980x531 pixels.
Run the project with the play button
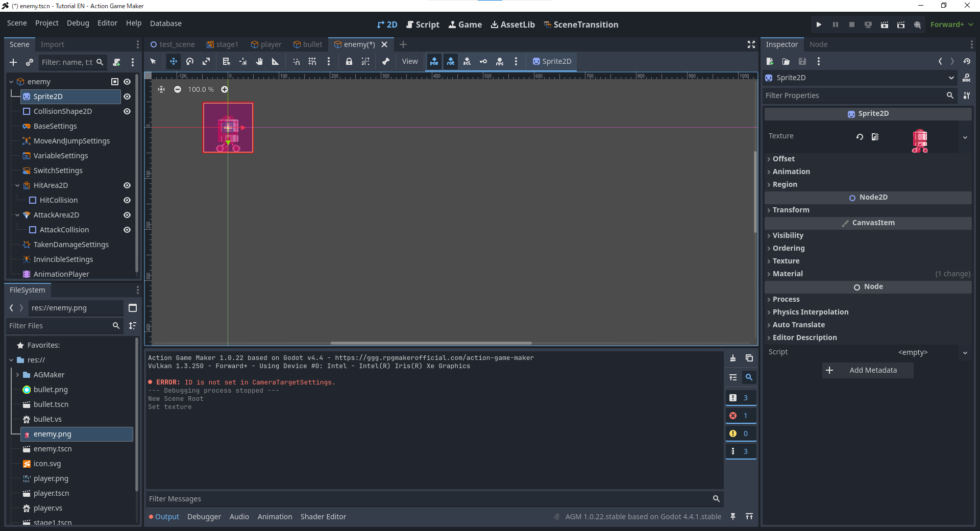pyautogui.click(x=819, y=25)
